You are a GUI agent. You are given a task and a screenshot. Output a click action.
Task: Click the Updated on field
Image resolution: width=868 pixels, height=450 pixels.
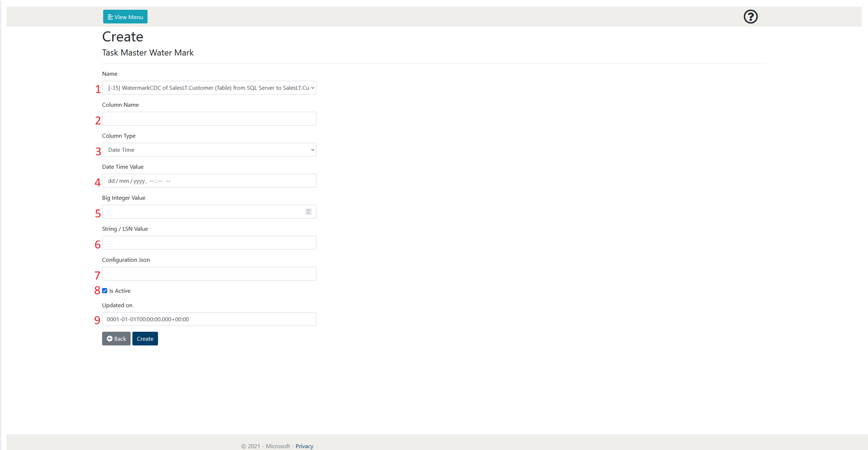(209, 319)
